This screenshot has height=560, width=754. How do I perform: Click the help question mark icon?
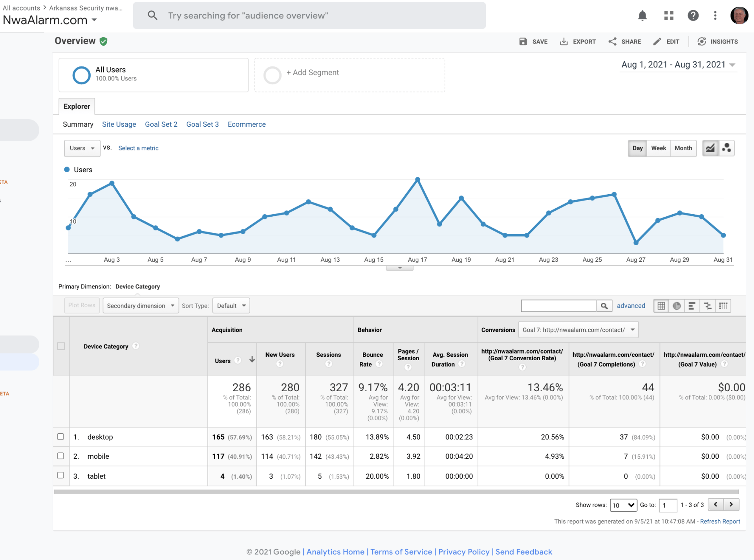[x=693, y=16]
